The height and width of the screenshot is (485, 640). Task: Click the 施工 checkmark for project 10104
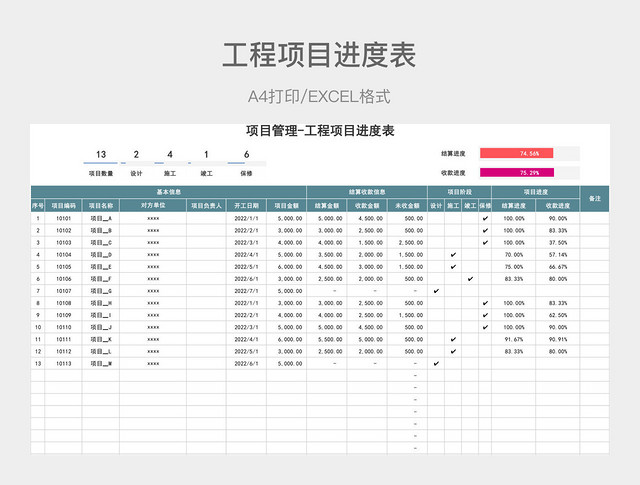click(453, 255)
